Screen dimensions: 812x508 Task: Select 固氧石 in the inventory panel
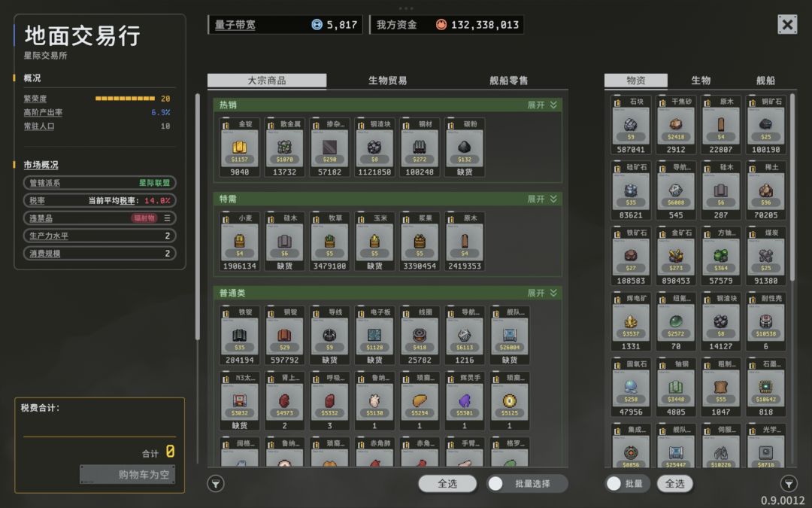(631, 388)
